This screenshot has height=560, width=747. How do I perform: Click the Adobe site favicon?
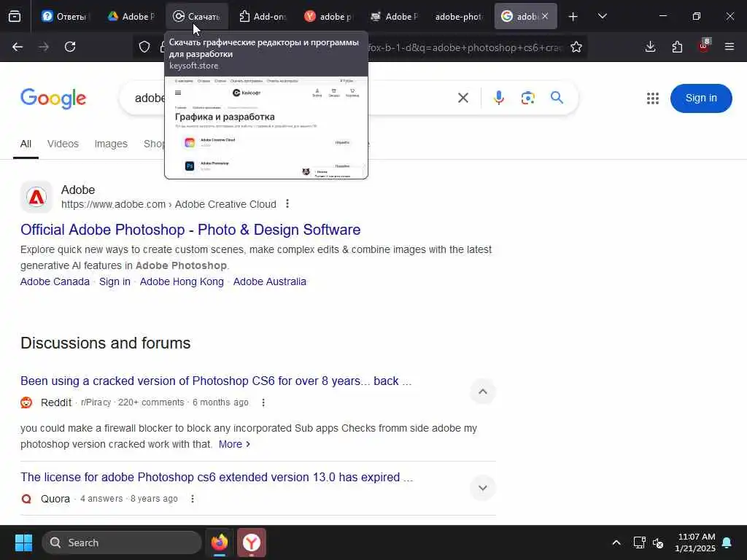(x=36, y=197)
